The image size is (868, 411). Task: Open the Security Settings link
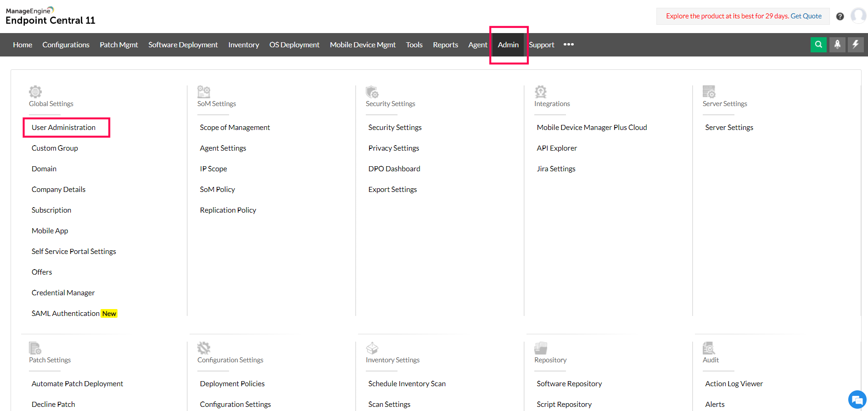(x=395, y=127)
